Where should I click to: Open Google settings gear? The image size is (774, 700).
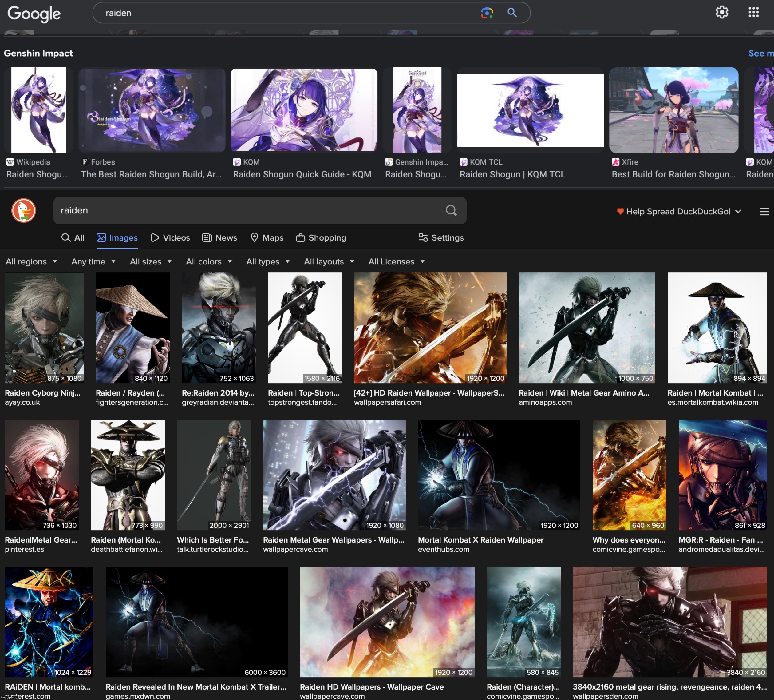[722, 12]
